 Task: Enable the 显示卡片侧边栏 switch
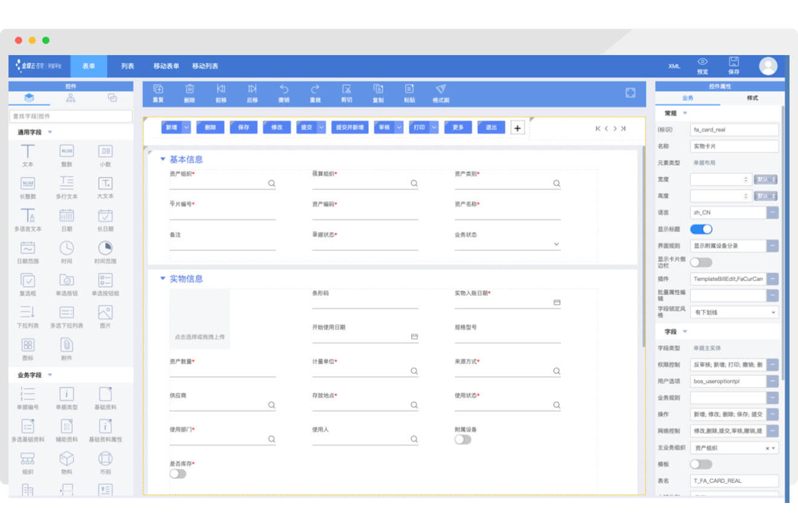point(701,262)
